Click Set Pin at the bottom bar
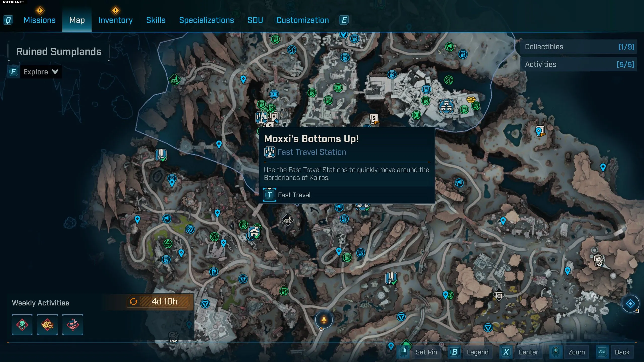This screenshot has height=362, width=644. coord(426,352)
